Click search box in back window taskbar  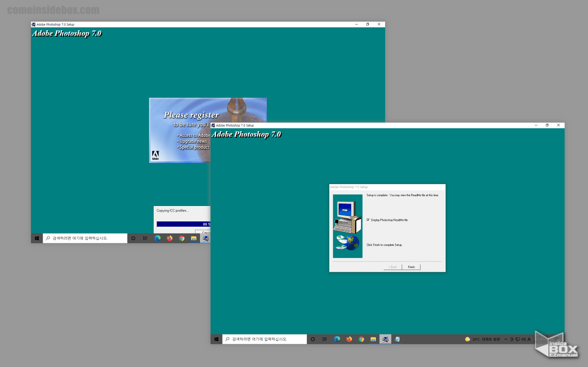[85, 238]
